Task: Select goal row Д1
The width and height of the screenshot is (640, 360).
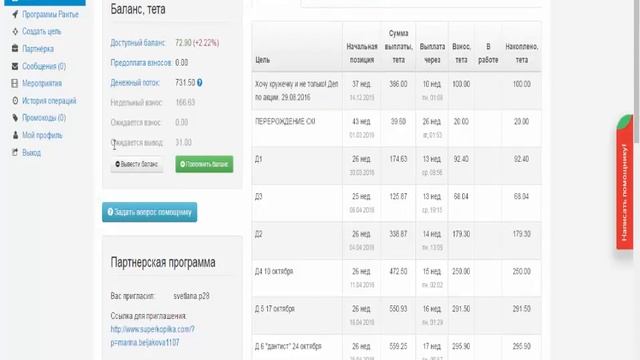Action: click(397, 166)
